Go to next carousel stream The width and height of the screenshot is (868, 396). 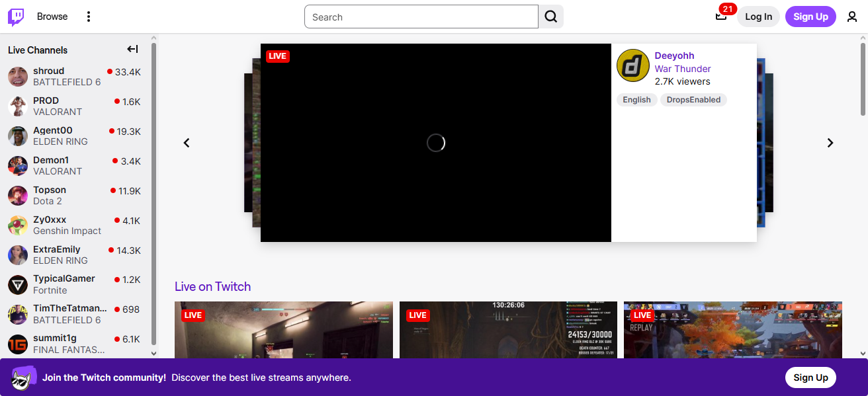click(830, 143)
